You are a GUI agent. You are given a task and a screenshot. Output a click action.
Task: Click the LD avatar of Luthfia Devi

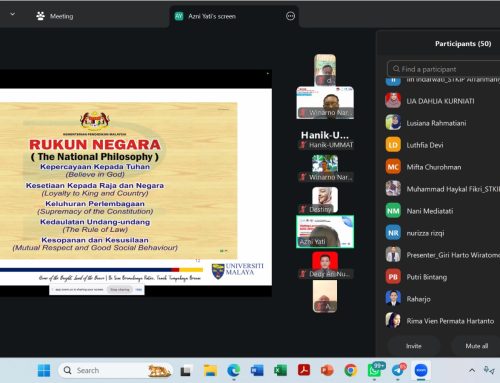[393, 145]
